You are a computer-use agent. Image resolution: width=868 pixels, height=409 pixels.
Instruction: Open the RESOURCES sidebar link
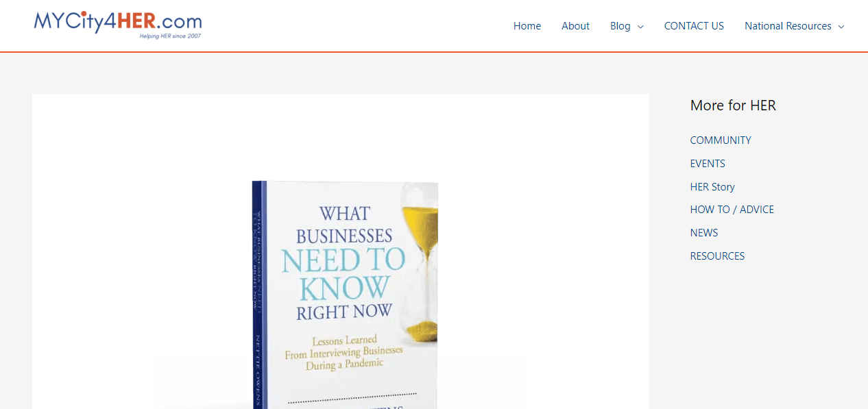(717, 256)
